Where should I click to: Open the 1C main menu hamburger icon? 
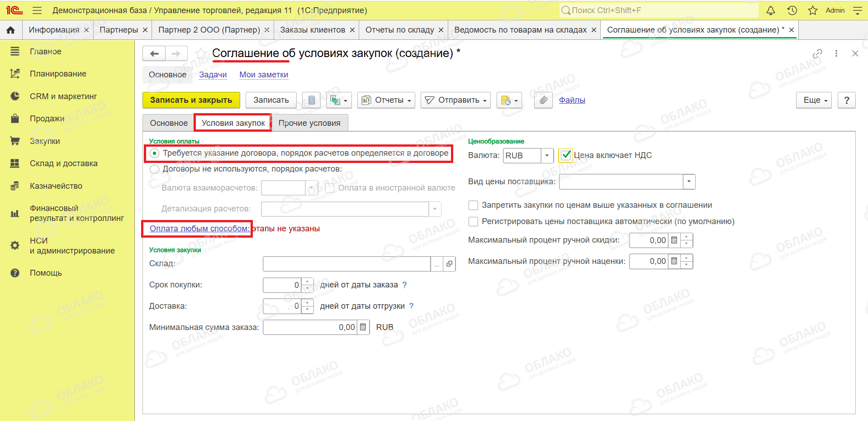click(37, 10)
